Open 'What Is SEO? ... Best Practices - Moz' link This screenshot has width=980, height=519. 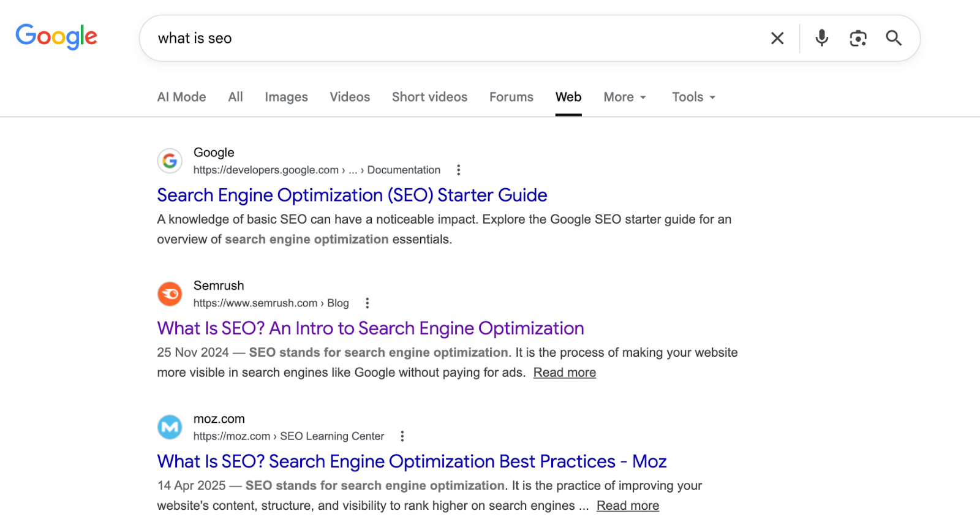point(412,461)
